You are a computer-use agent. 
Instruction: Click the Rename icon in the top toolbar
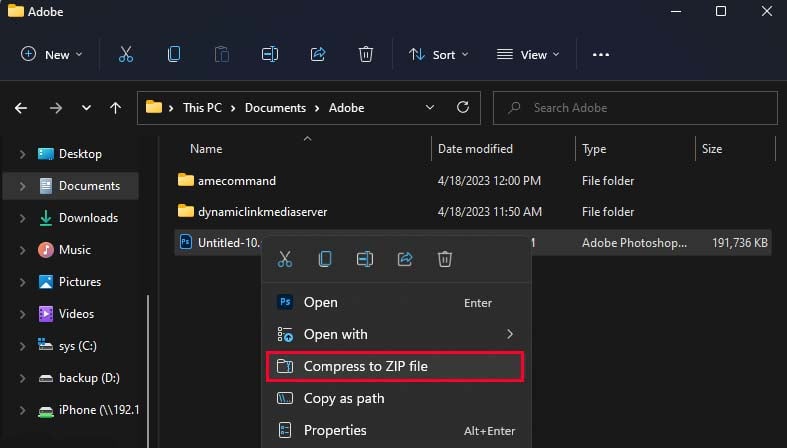click(269, 55)
